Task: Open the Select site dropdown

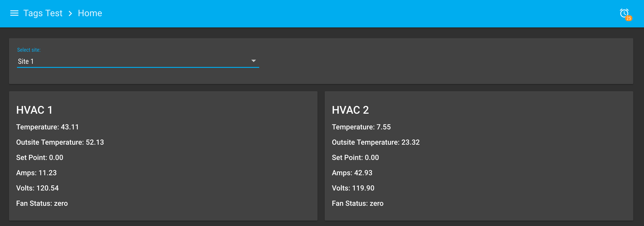Action: click(x=137, y=61)
